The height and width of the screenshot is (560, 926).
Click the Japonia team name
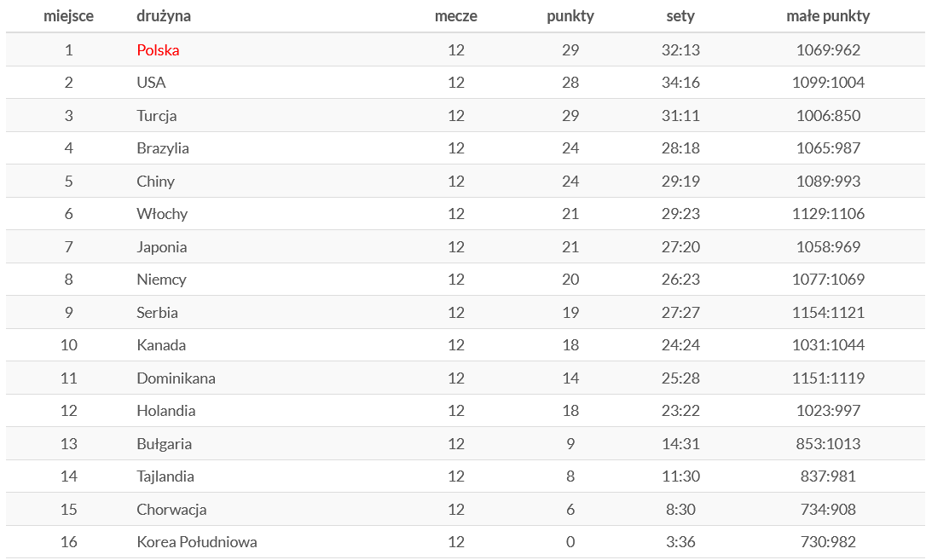pyautogui.click(x=161, y=247)
